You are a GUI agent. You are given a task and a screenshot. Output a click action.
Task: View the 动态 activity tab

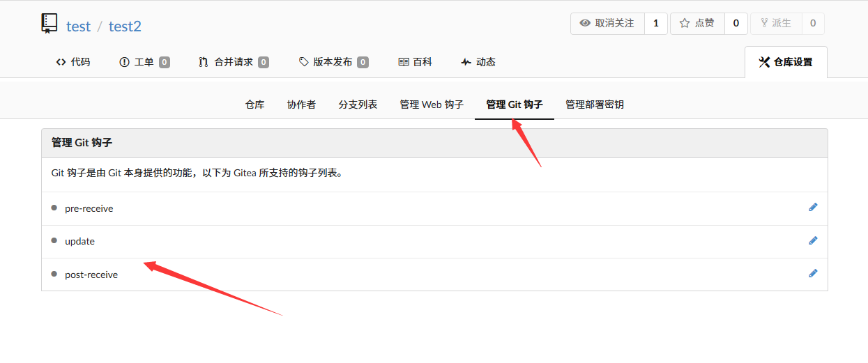pos(478,62)
